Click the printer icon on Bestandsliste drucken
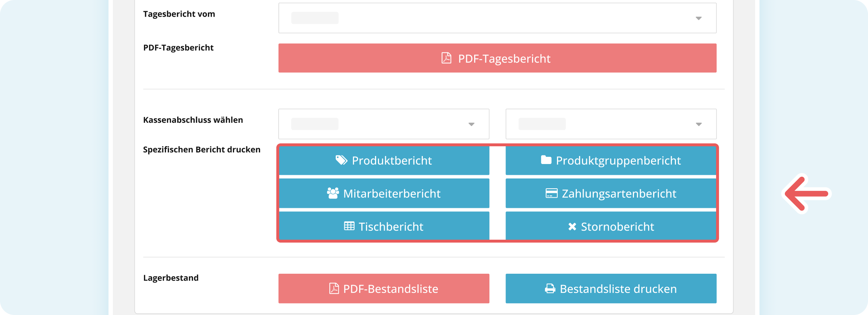This screenshot has width=868, height=315. coord(550,289)
